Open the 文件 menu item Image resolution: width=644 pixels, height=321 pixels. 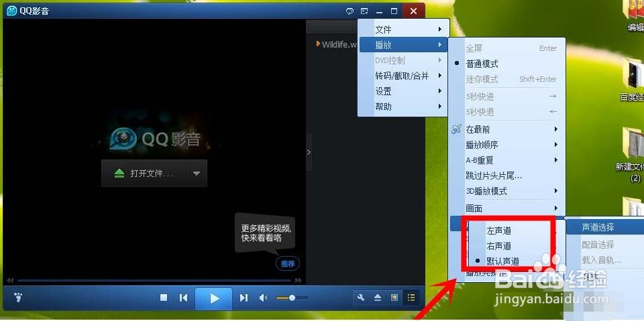click(404, 29)
